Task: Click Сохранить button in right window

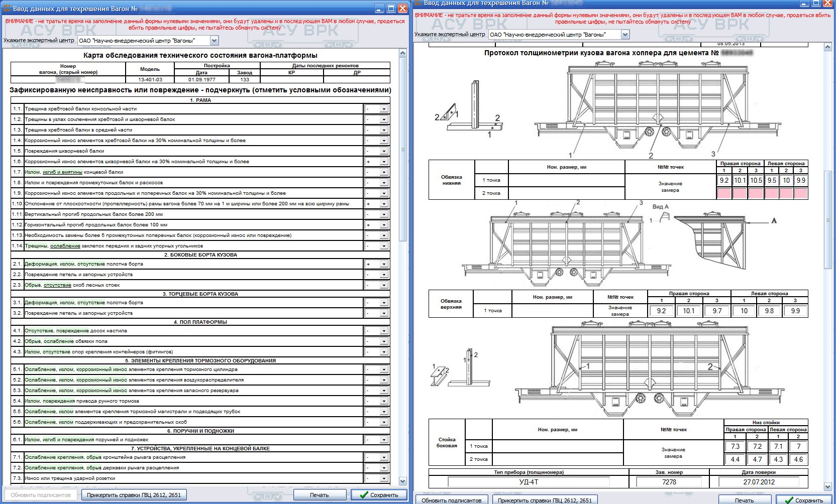Action: coord(803,500)
